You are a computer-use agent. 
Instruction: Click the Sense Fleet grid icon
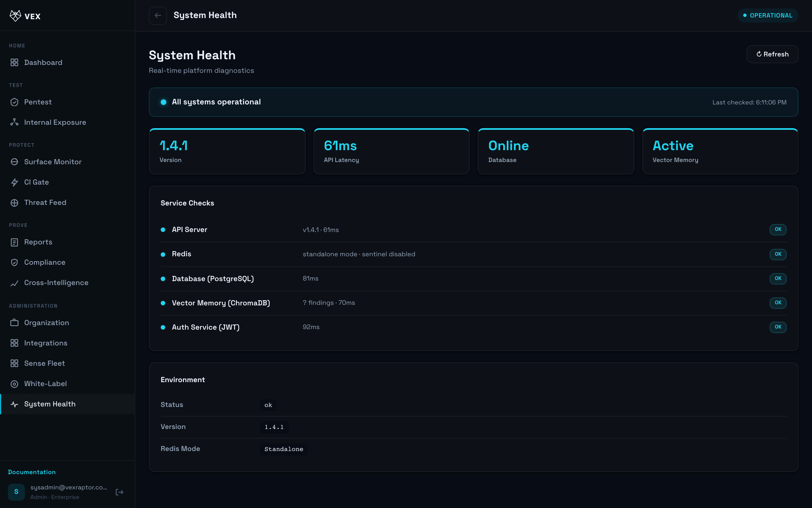coord(14,363)
